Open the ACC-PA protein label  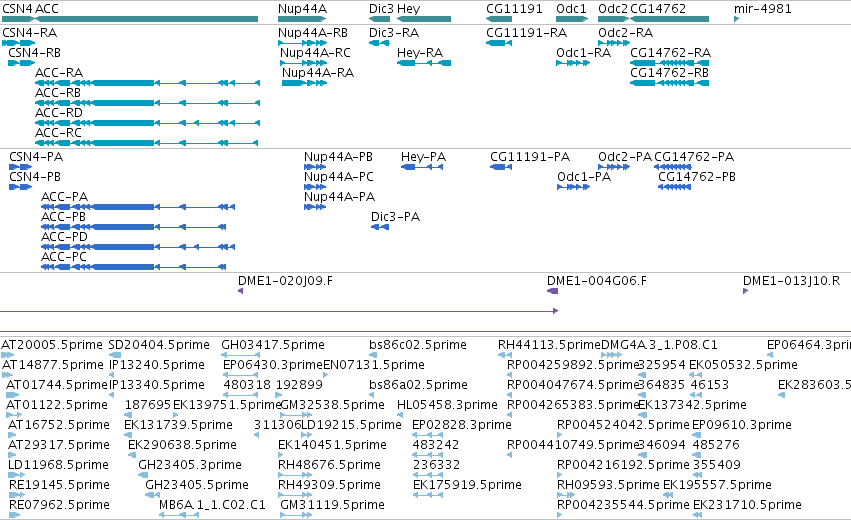(x=64, y=197)
